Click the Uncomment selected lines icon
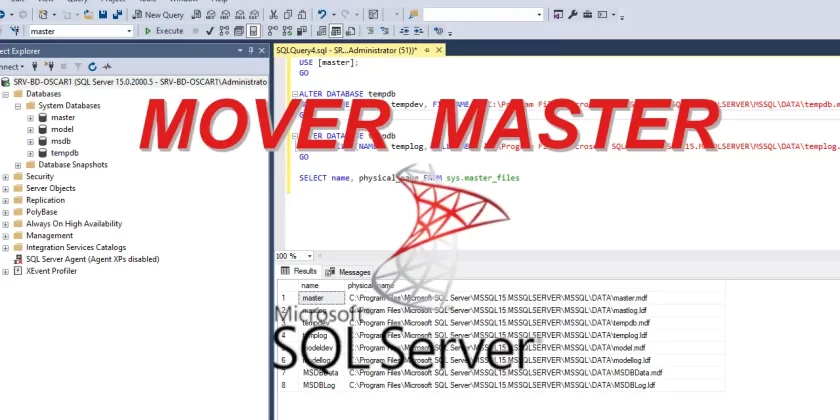 385,31
